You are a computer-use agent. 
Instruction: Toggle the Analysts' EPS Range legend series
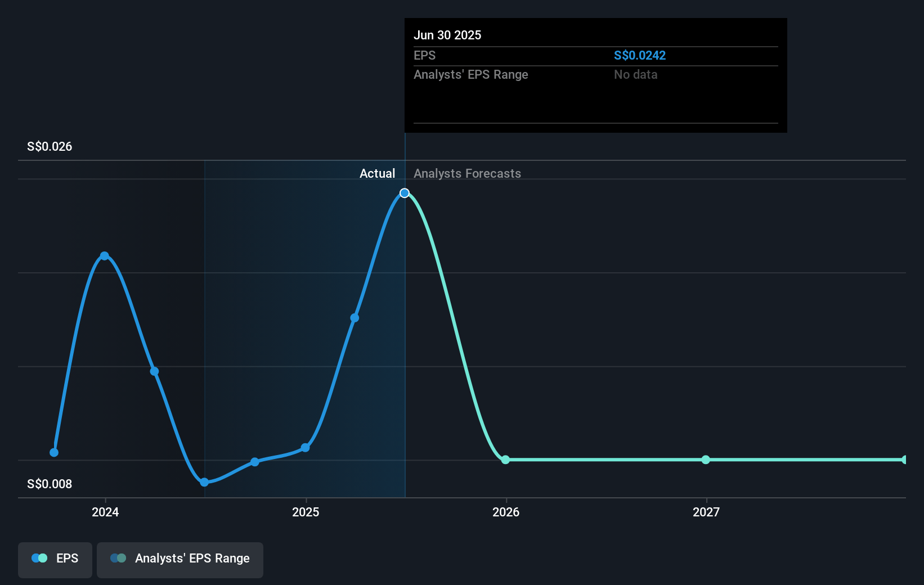tap(180, 559)
